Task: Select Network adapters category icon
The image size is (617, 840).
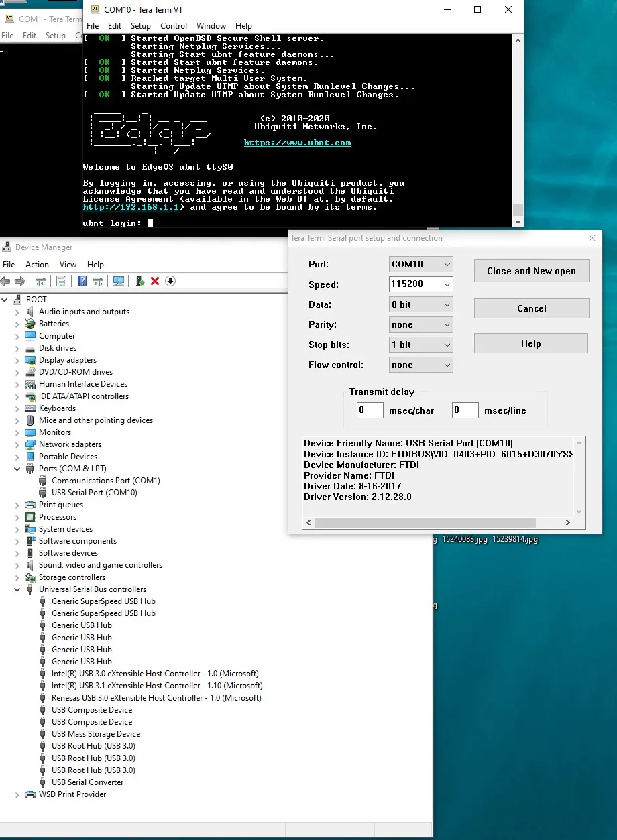Action: [x=30, y=444]
